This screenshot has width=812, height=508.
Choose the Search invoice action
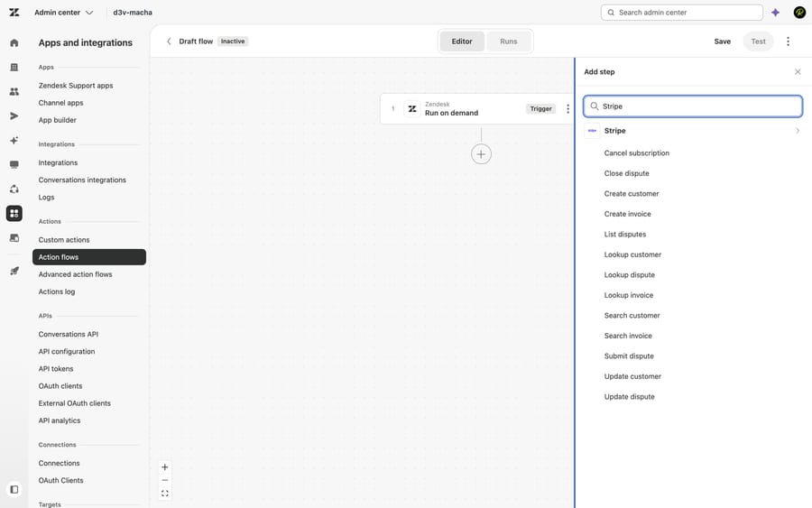coord(628,336)
